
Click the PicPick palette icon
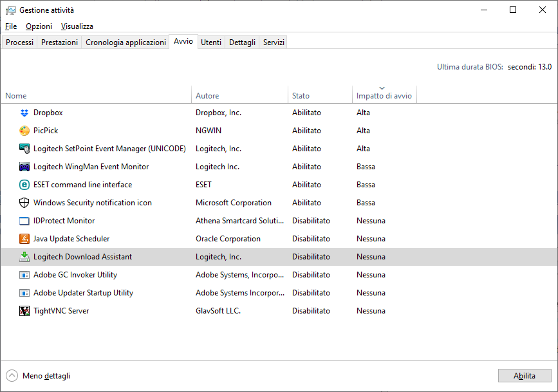pos(24,131)
